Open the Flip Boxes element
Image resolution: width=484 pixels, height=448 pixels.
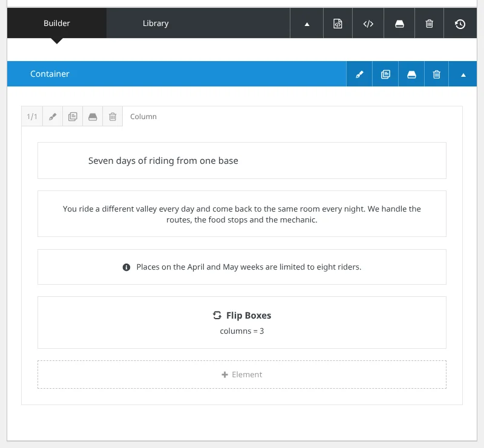point(242,322)
